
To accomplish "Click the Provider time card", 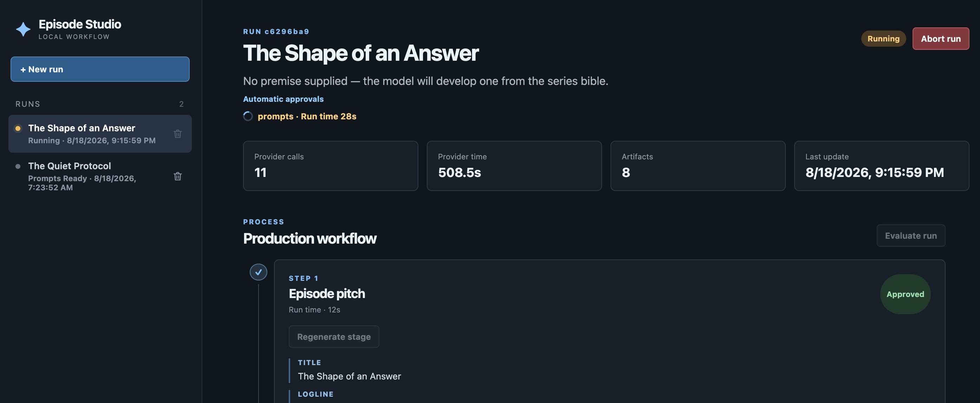I will coord(514,166).
